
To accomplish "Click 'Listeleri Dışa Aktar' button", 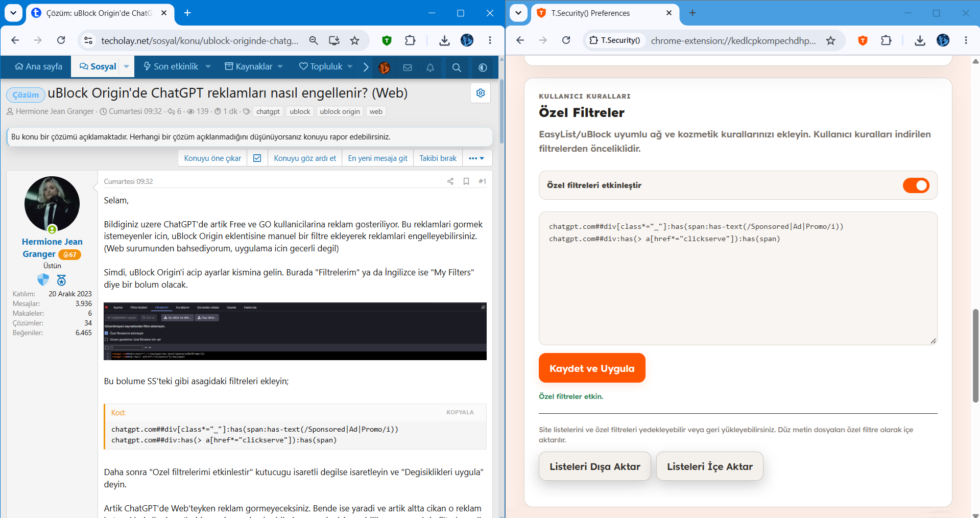I will click(x=595, y=466).
